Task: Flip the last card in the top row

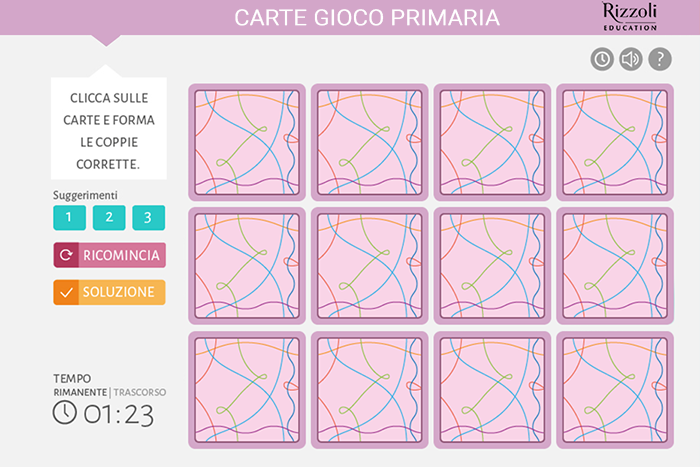Action: [615, 142]
